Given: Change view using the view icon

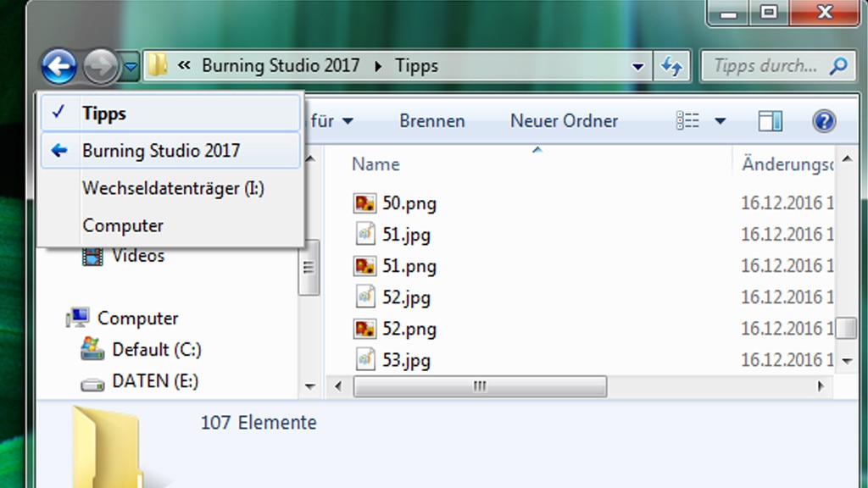Looking at the screenshot, I should tap(687, 121).
